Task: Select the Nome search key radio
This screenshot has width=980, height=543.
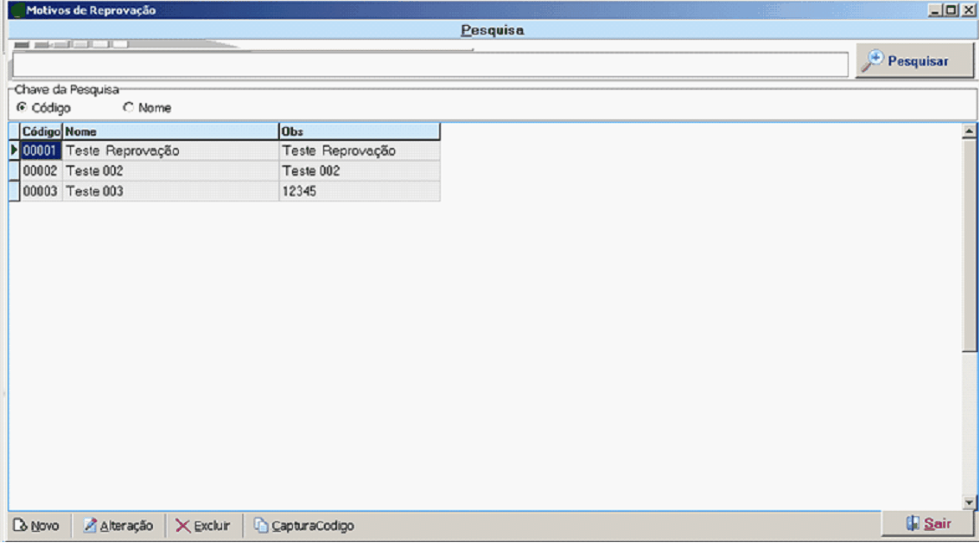Action: (129, 108)
